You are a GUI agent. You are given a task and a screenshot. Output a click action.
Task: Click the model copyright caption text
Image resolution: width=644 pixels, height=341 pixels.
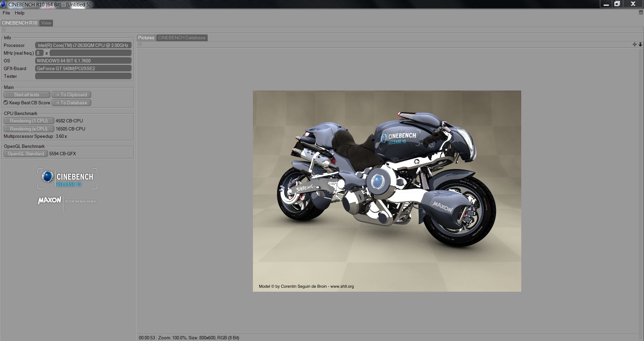pyautogui.click(x=306, y=286)
